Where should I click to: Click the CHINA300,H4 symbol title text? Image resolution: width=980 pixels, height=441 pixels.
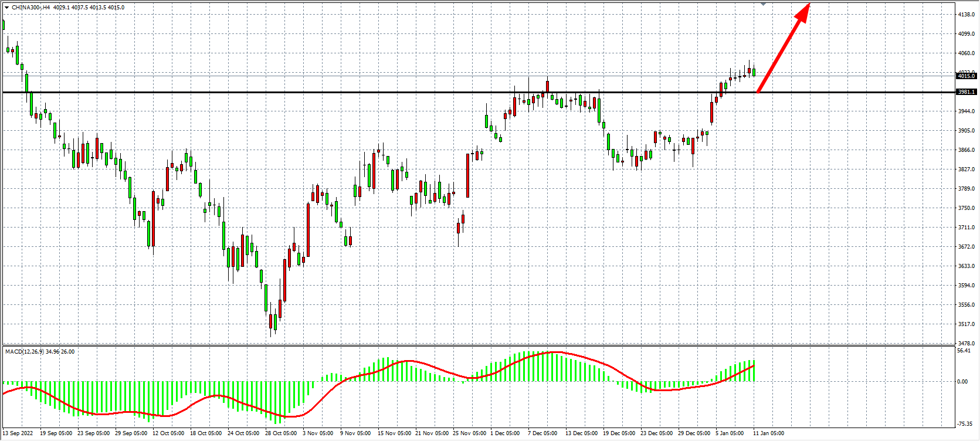[30, 8]
